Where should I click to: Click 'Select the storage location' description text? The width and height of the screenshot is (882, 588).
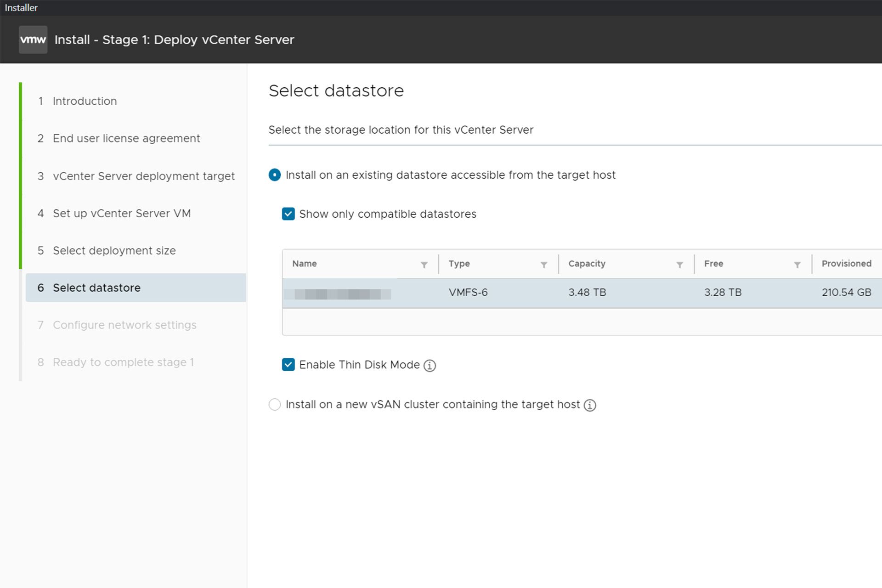tap(401, 130)
